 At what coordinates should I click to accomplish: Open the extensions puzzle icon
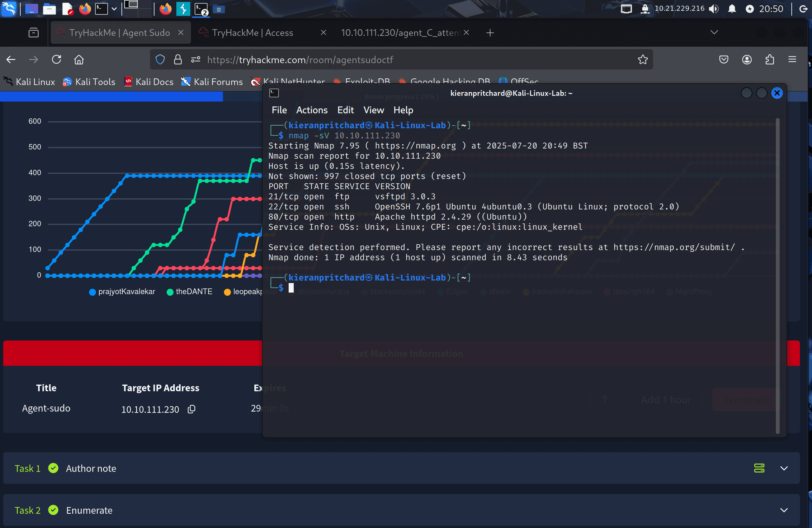769,60
